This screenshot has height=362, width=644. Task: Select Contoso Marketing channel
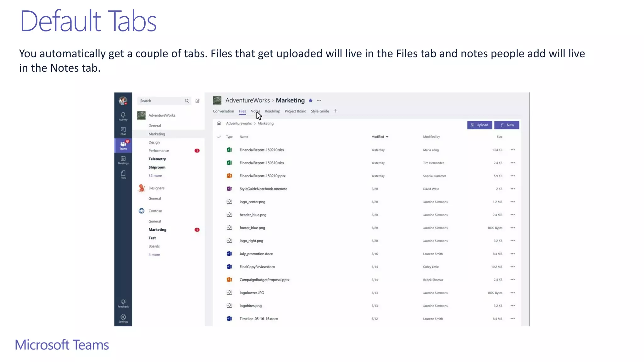158,230
